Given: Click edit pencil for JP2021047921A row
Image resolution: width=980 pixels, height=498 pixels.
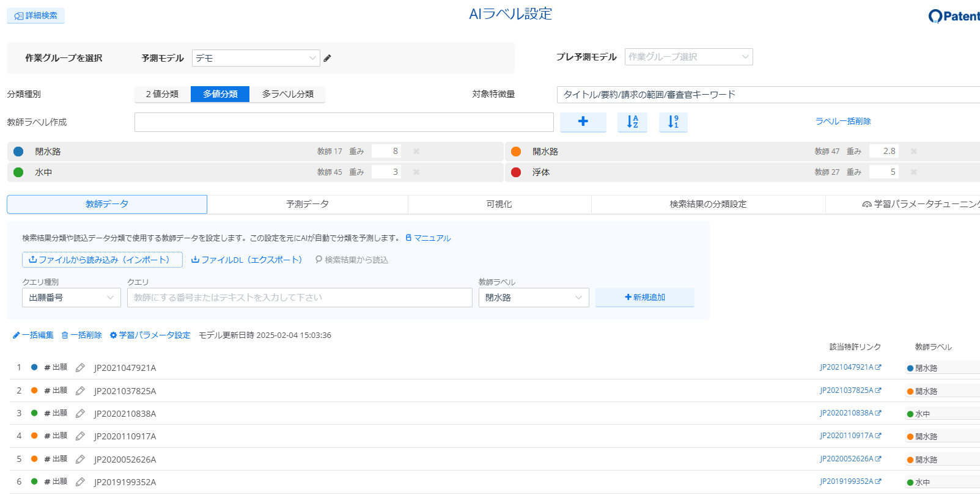Looking at the screenshot, I should point(80,368).
